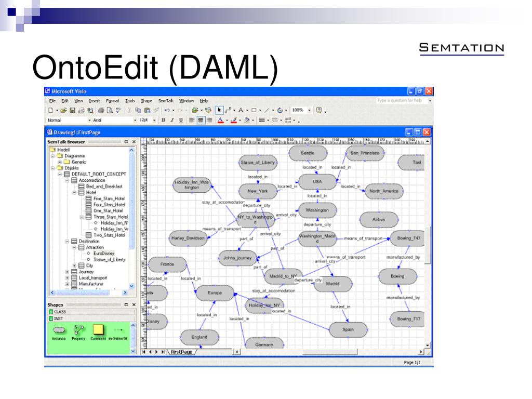532x399 pixels.
Task: Toggle Align Left
Action: (x=192, y=120)
